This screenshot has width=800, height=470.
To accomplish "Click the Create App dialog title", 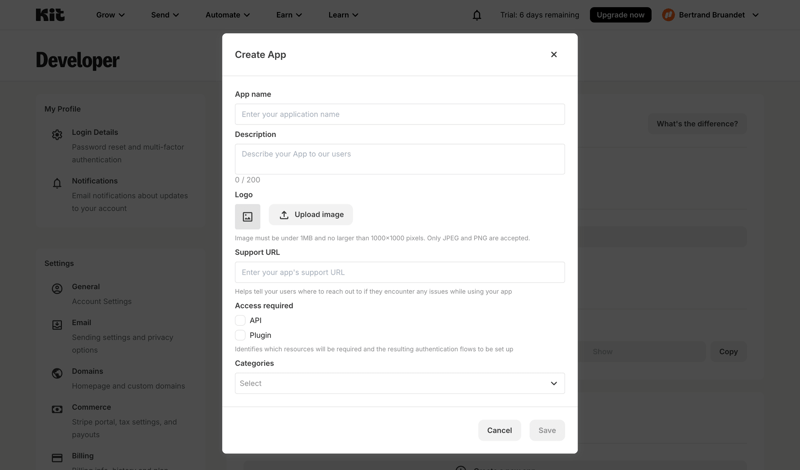I will (260, 55).
